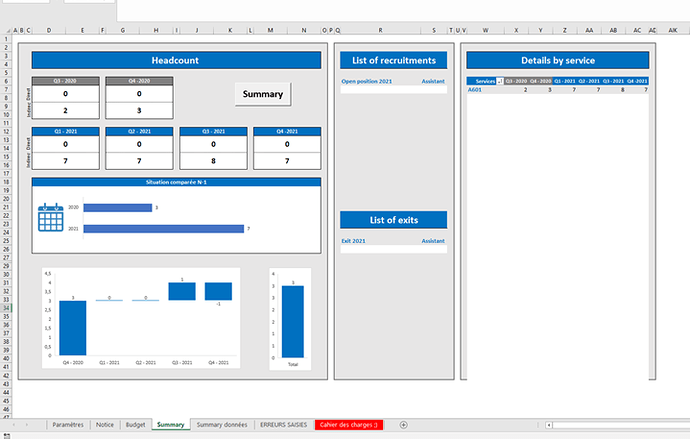Add a new sheet with the plus icon

pos(403,424)
